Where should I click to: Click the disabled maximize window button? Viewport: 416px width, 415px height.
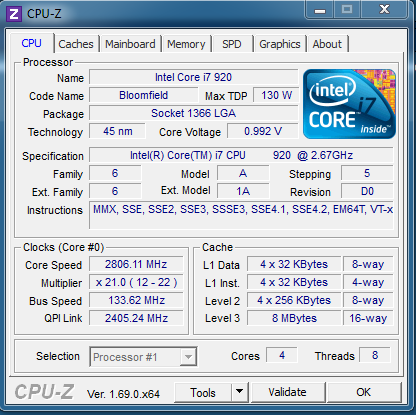[347, 10]
